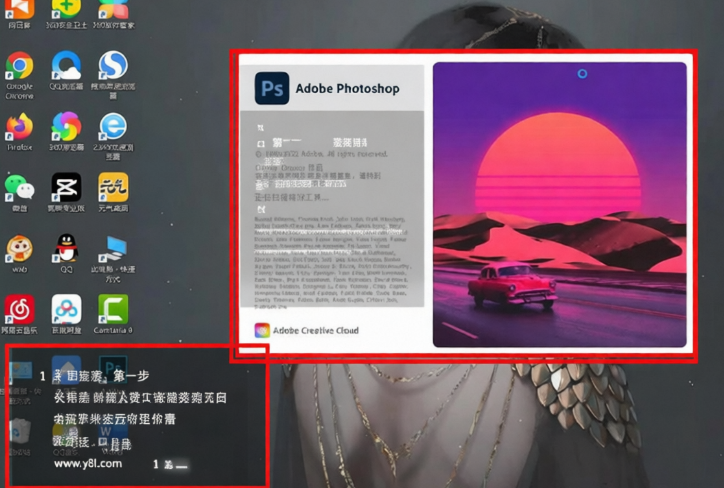Open the 360 colorful pinwheel browser icon

[66, 126]
